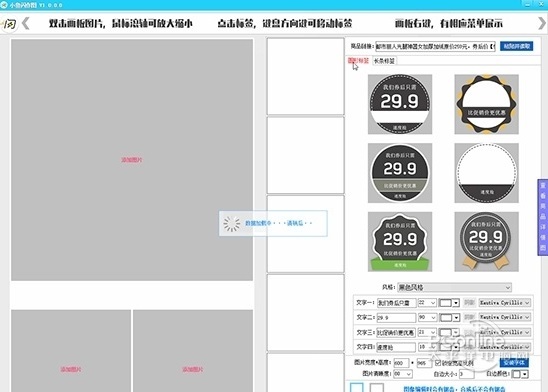The image size is (548, 392).
Task: Click the image width input field
Action: [x=401, y=363]
